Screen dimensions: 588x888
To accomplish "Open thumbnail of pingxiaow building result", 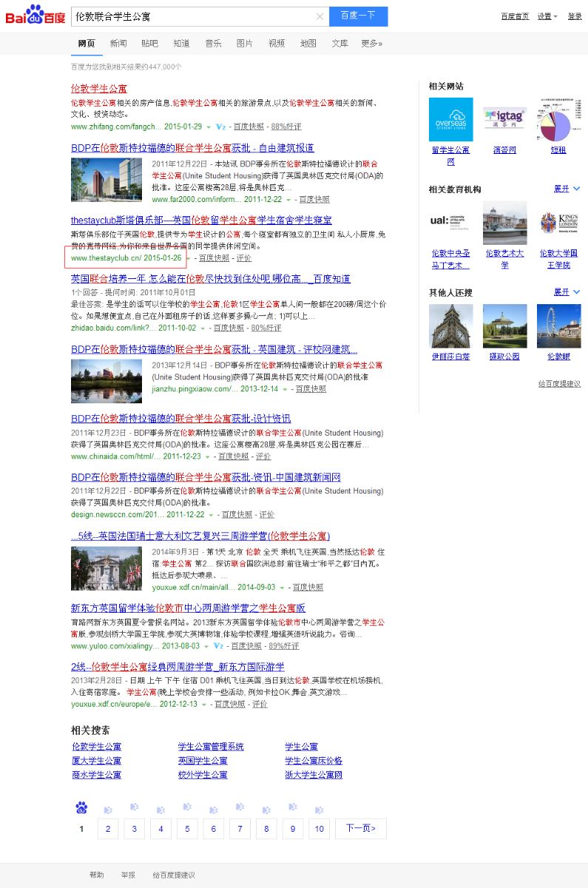I will click(x=107, y=381).
